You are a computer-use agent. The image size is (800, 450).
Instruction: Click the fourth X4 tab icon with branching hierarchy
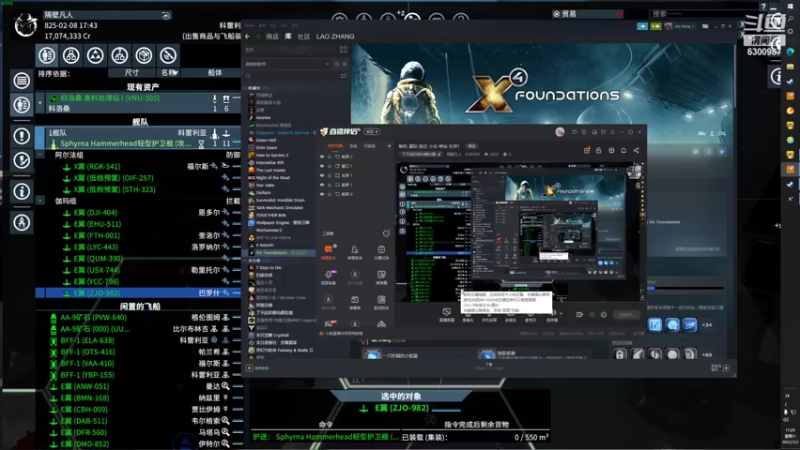(119, 55)
